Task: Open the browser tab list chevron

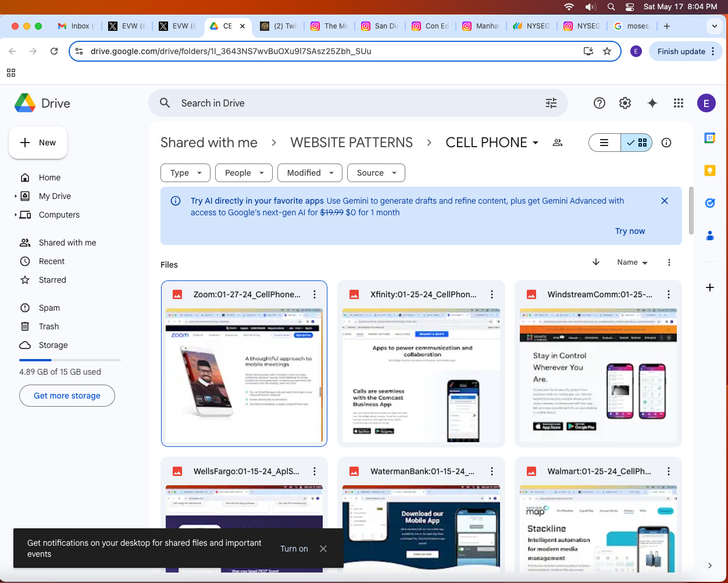Action: [x=714, y=26]
